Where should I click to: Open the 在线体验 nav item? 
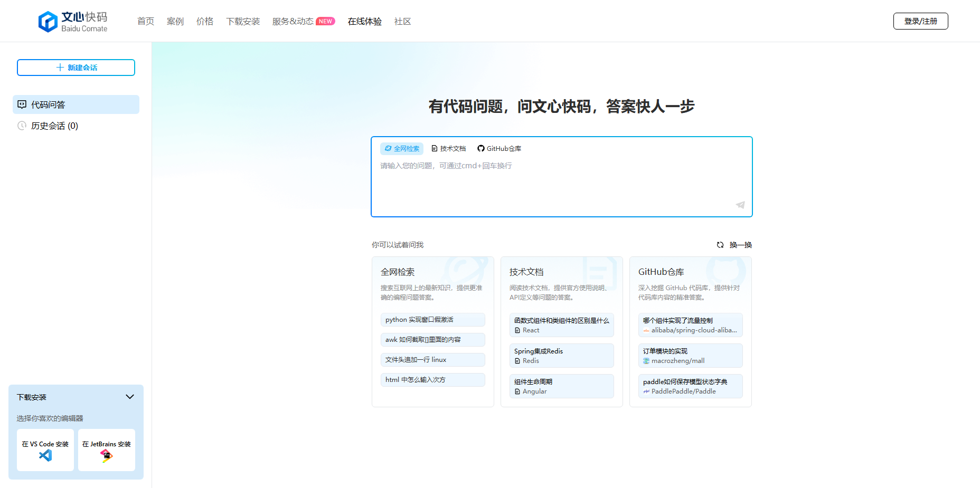(365, 22)
